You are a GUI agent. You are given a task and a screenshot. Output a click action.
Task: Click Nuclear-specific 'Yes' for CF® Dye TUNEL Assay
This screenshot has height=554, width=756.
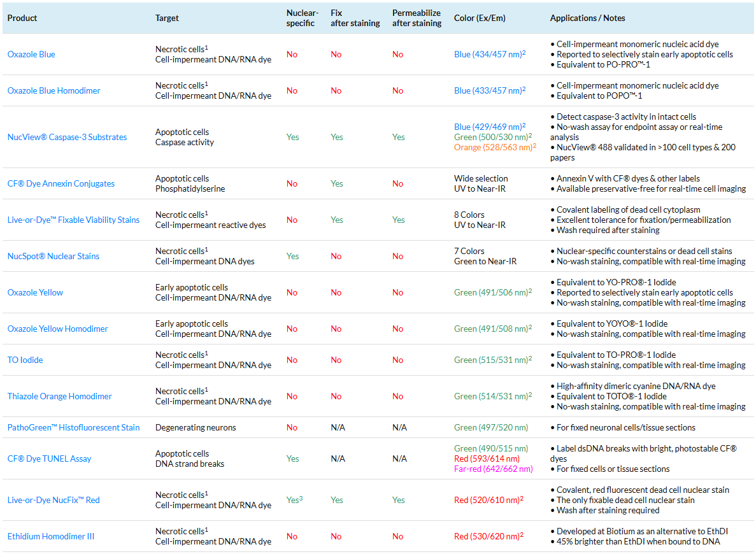tap(293, 459)
